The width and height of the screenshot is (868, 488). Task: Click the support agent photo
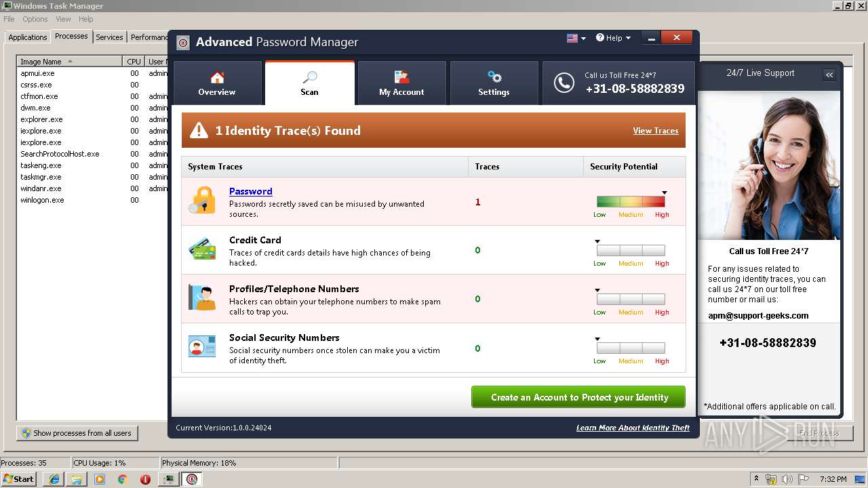[768, 165]
